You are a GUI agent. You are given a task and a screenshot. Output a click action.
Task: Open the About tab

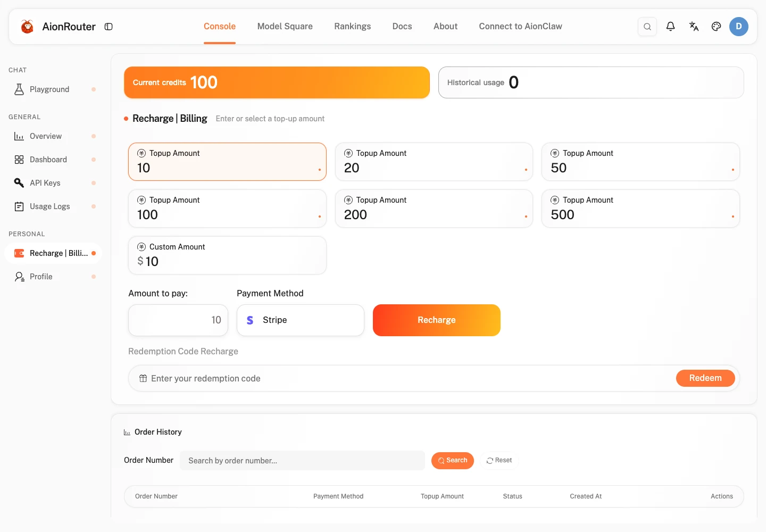pyautogui.click(x=445, y=27)
